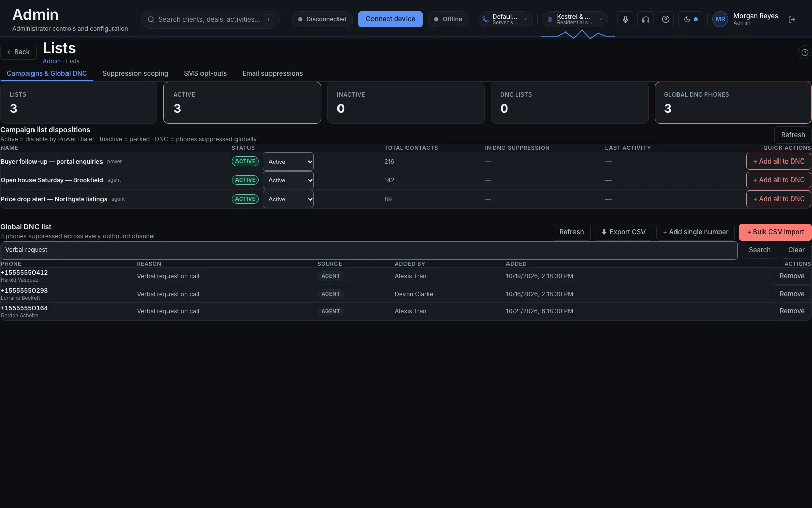The width and height of the screenshot is (812, 508).
Task: Click the DNC search field containing Verbal request
Action: [x=369, y=250]
